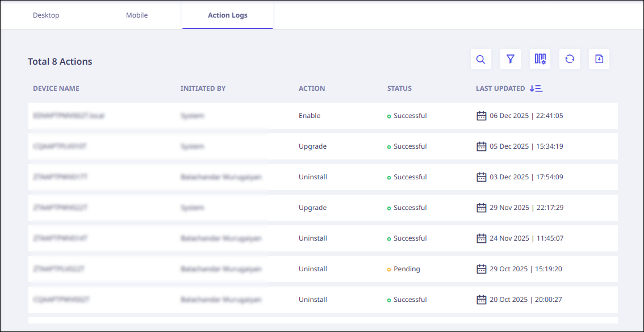This screenshot has height=332, width=644.
Task: Refresh the action logs list
Action: [x=570, y=59]
